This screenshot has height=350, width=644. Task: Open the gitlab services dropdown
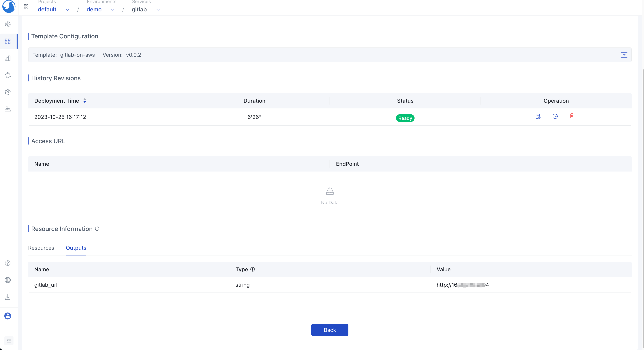point(158,10)
